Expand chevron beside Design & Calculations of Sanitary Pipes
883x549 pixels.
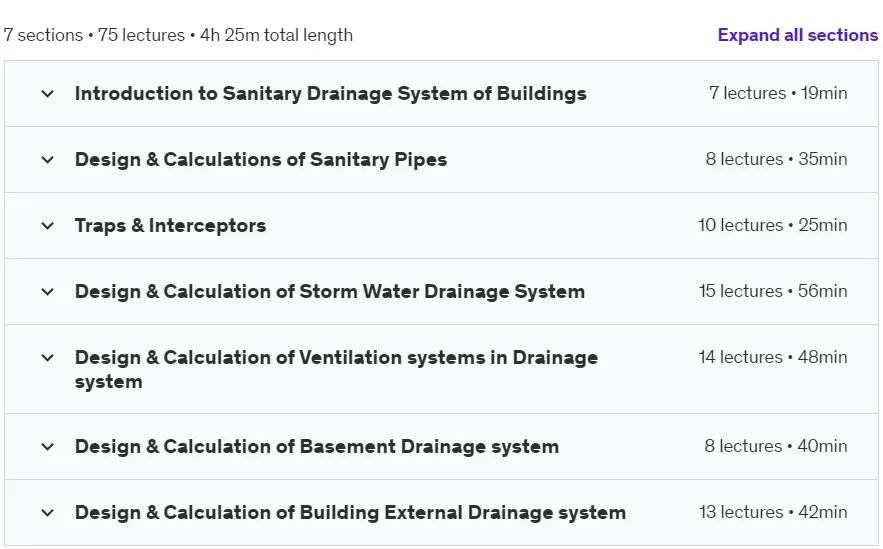pos(48,159)
